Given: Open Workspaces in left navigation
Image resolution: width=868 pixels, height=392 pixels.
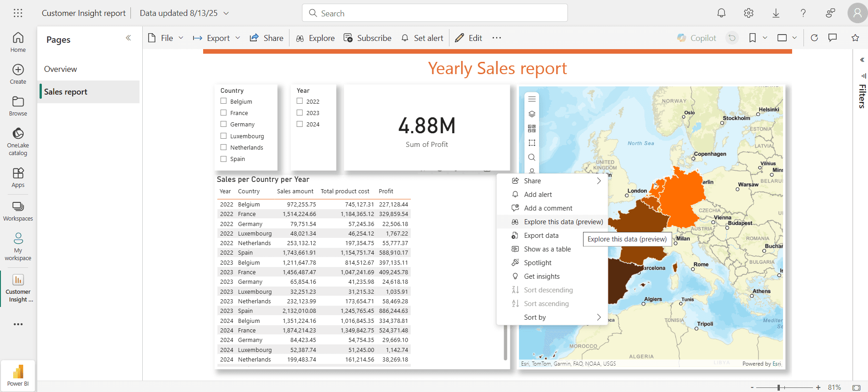Looking at the screenshot, I should (18, 211).
